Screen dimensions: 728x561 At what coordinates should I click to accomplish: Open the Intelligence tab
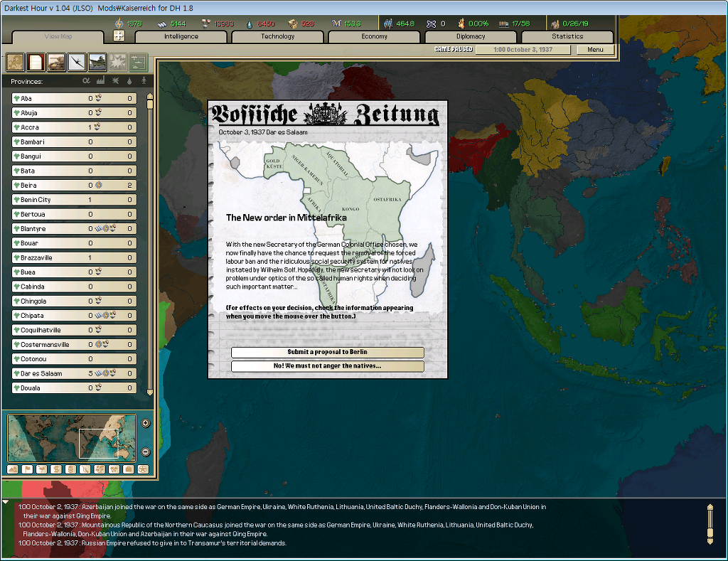pos(181,37)
